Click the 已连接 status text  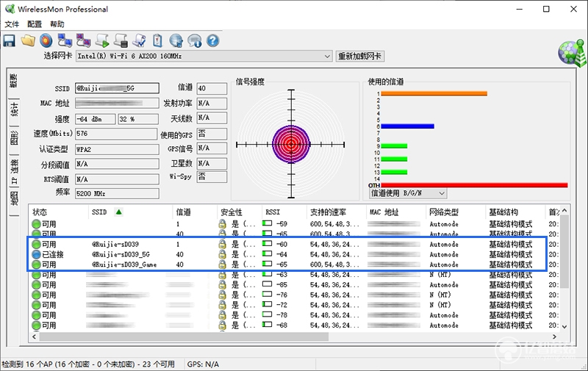tap(53, 254)
